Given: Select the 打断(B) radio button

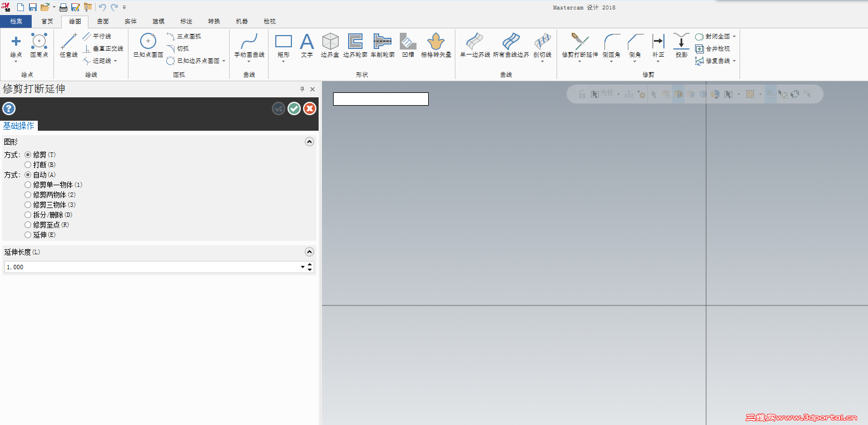Looking at the screenshot, I should [x=28, y=165].
